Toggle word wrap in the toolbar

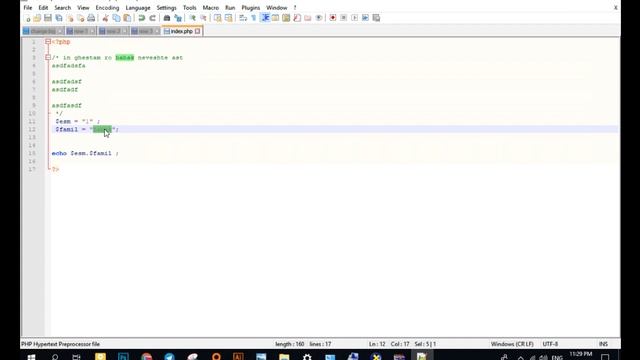click(243, 18)
